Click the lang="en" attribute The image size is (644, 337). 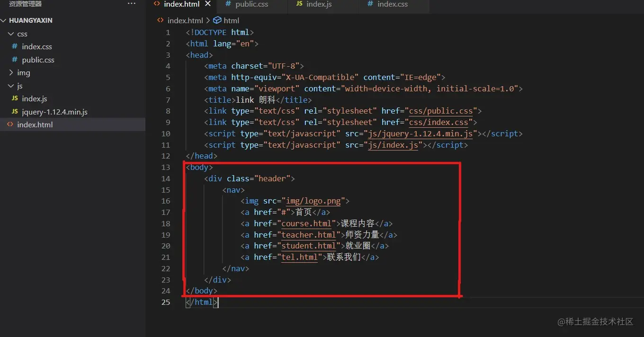(233, 44)
